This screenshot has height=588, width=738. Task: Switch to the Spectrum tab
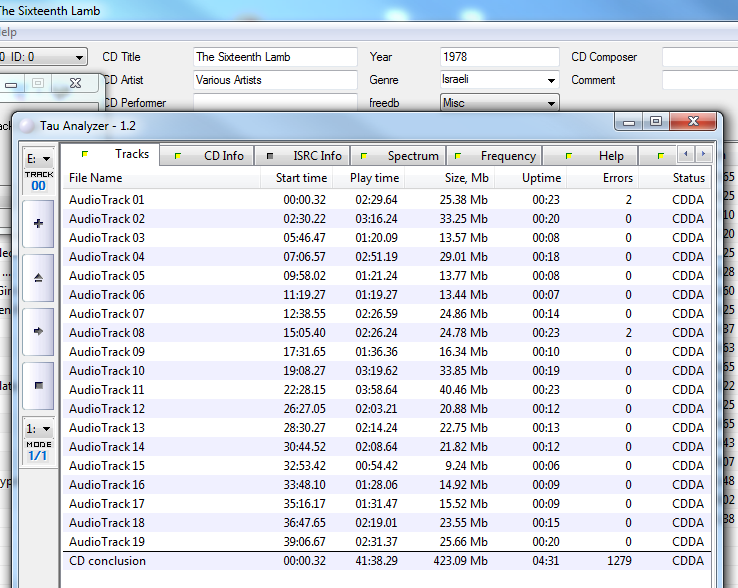click(398, 156)
